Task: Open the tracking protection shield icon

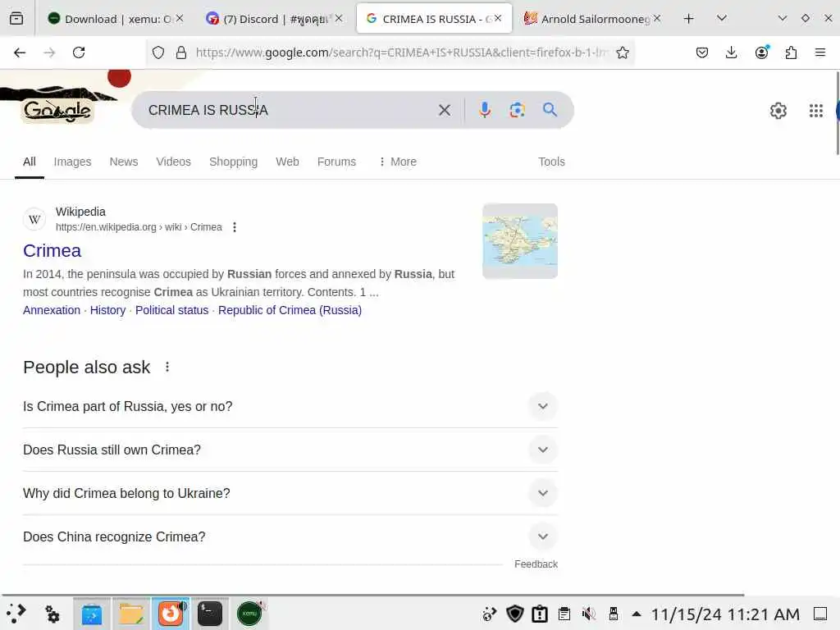Action: click(x=158, y=52)
